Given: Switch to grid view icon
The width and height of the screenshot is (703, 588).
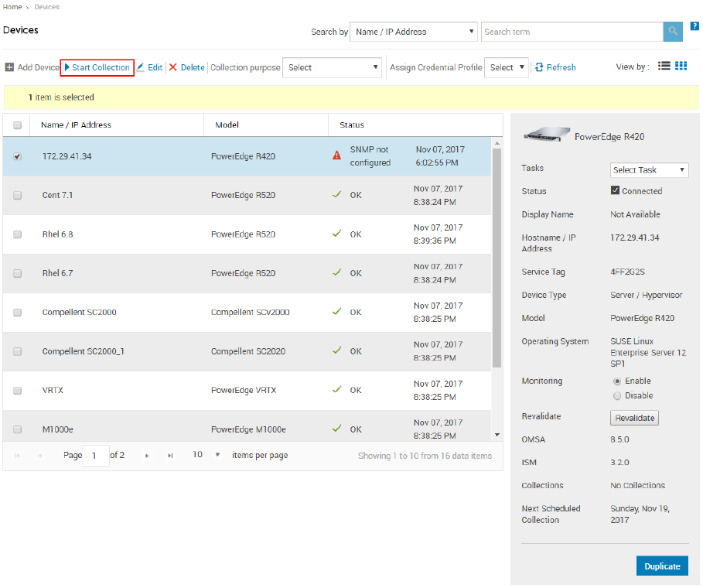Looking at the screenshot, I should click(x=681, y=66).
